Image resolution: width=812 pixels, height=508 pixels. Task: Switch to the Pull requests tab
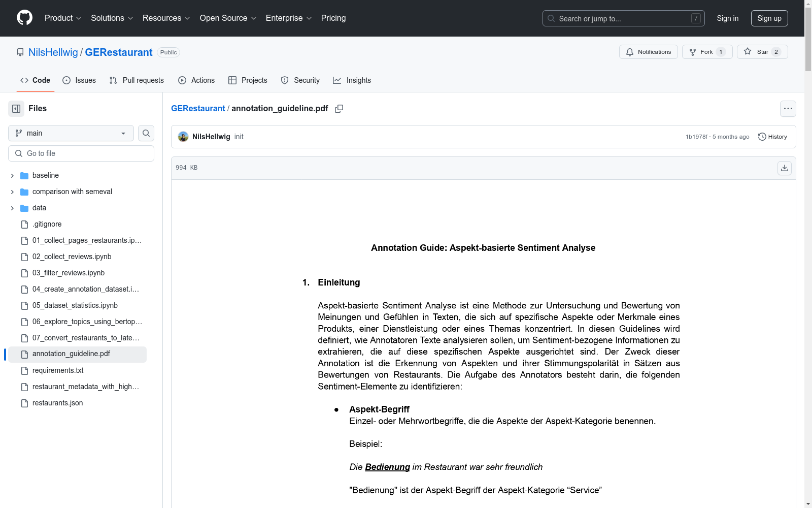point(137,80)
